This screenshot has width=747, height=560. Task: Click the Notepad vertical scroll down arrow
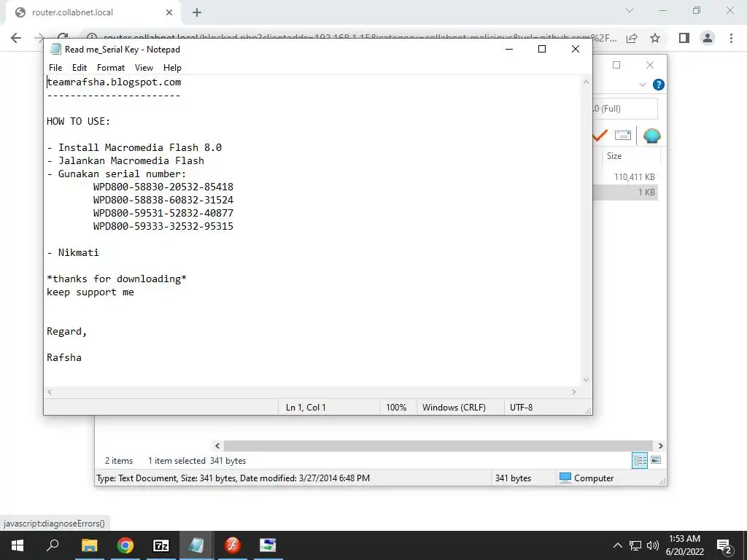pyautogui.click(x=586, y=379)
